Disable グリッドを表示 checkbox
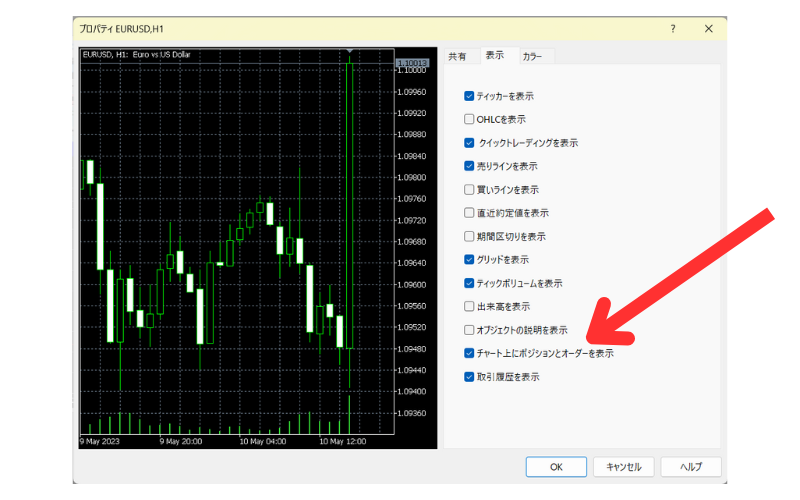 [x=469, y=259]
